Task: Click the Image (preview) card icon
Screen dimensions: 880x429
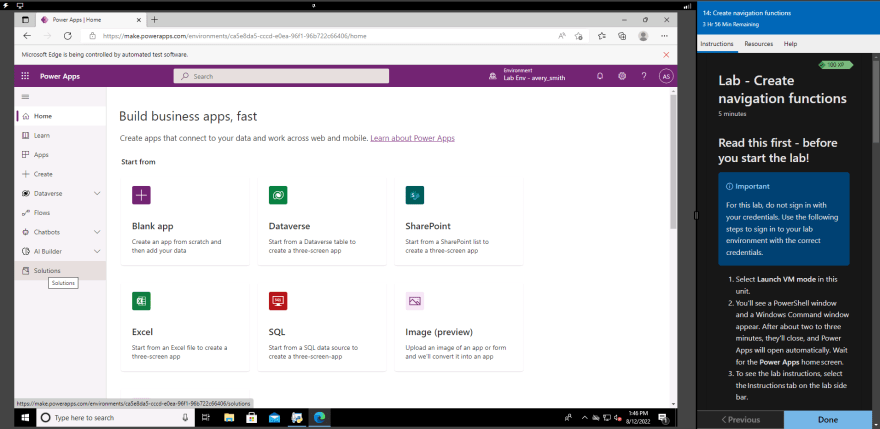Action: (x=415, y=301)
